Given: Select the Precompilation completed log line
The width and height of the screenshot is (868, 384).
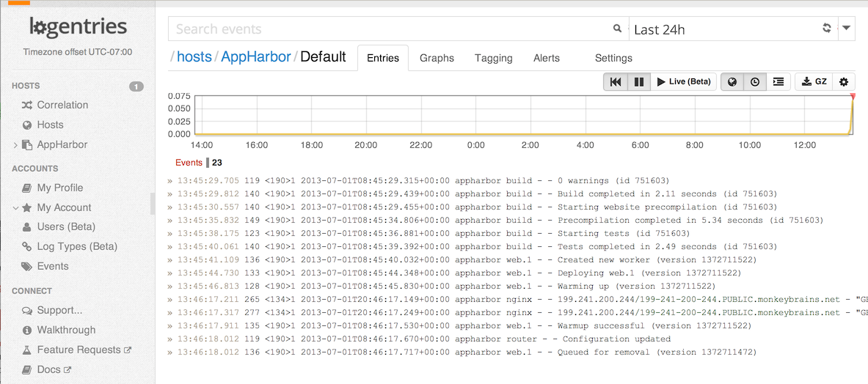Looking at the screenshot, I should point(495,220).
